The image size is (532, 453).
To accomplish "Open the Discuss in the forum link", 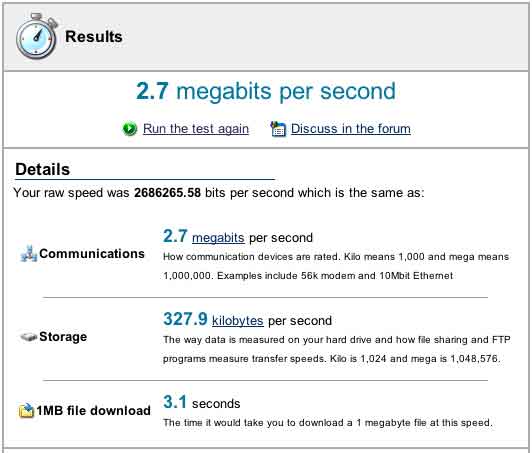I will pyautogui.click(x=351, y=129).
